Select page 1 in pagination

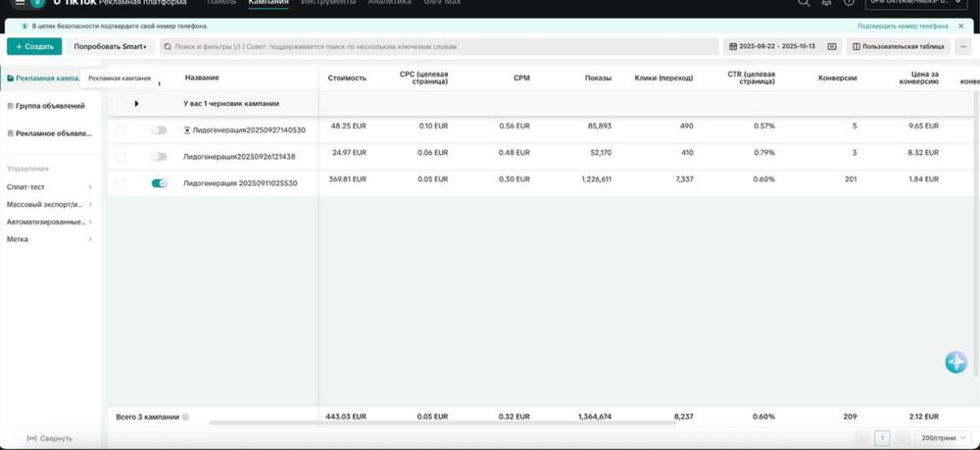click(882, 438)
